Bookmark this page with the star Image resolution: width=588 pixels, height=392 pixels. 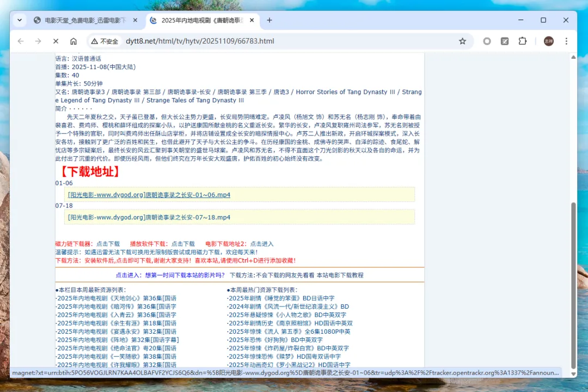(462, 41)
